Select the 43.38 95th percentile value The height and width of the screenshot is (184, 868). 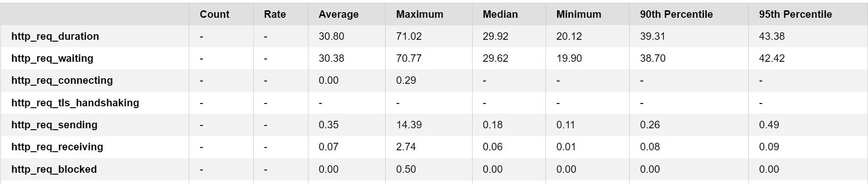[772, 37]
